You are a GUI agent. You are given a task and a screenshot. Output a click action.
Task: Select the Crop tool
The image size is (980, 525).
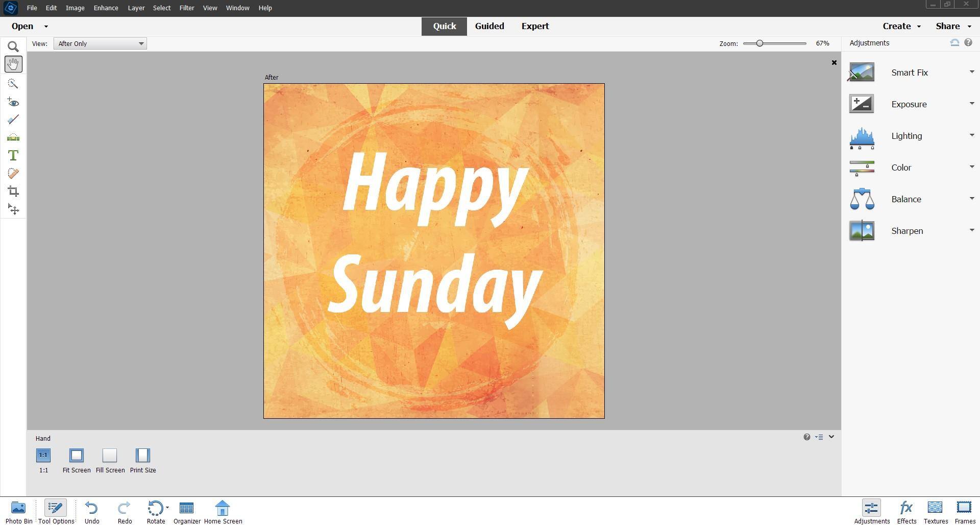(x=13, y=192)
